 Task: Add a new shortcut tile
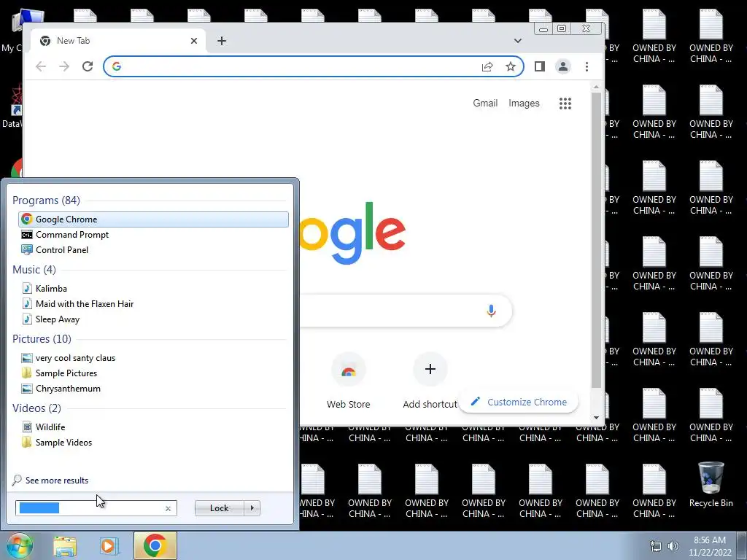click(430, 381)
